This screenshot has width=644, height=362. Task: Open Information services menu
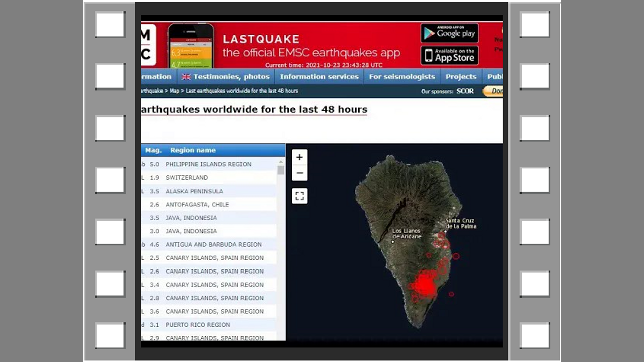(x=319, y=77)
